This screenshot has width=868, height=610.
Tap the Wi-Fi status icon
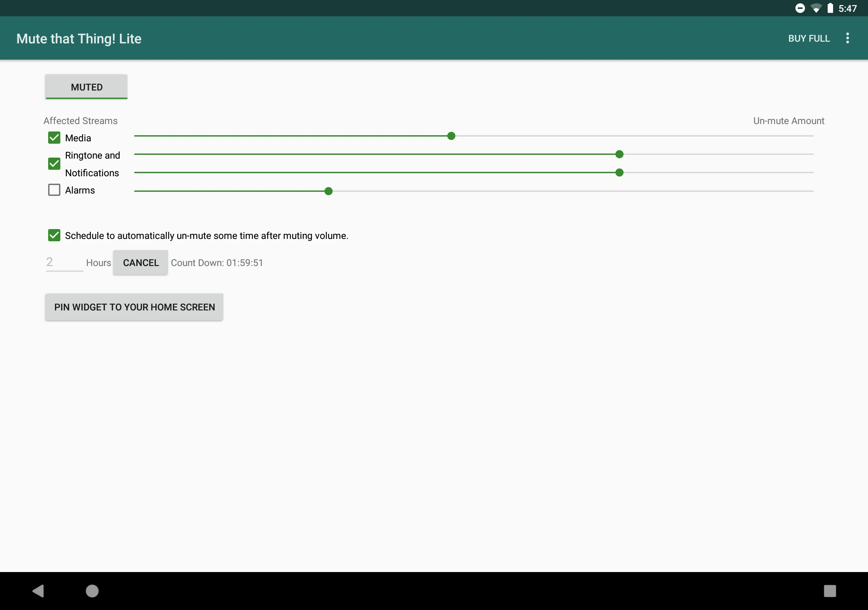click(816, 8)
